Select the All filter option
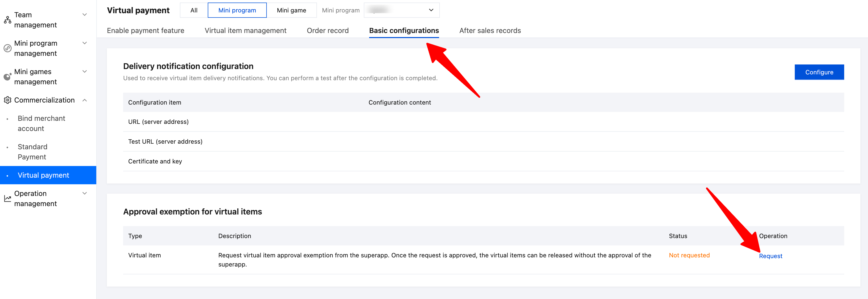The image size is (868, 299). coord(194,10)
